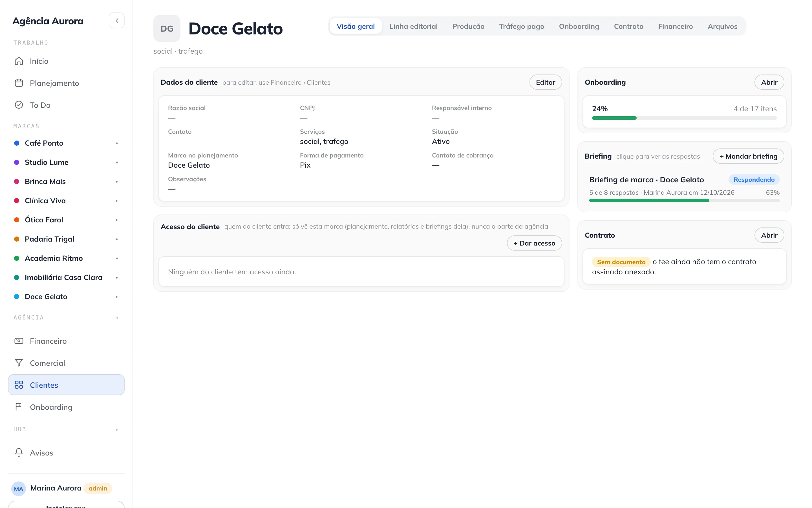Click the pink dot beside Brinca Mais
812x508 pixels.
tap(16, 181)
